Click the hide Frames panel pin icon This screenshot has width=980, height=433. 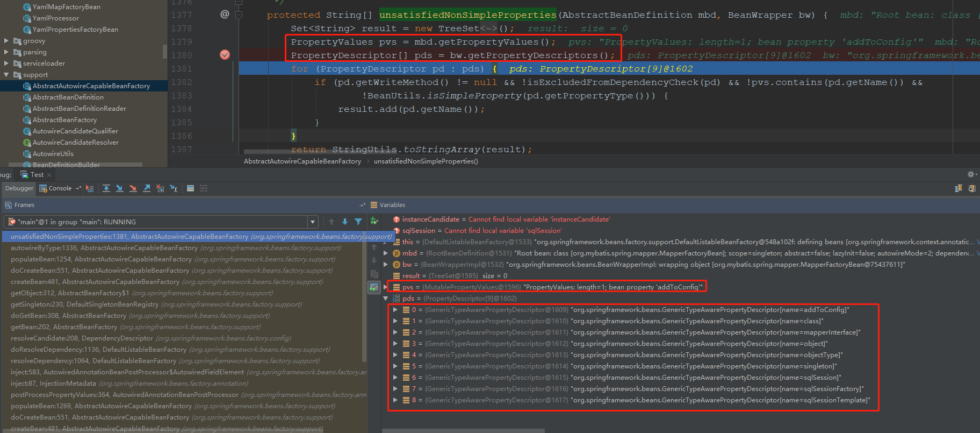click(362, 205)
